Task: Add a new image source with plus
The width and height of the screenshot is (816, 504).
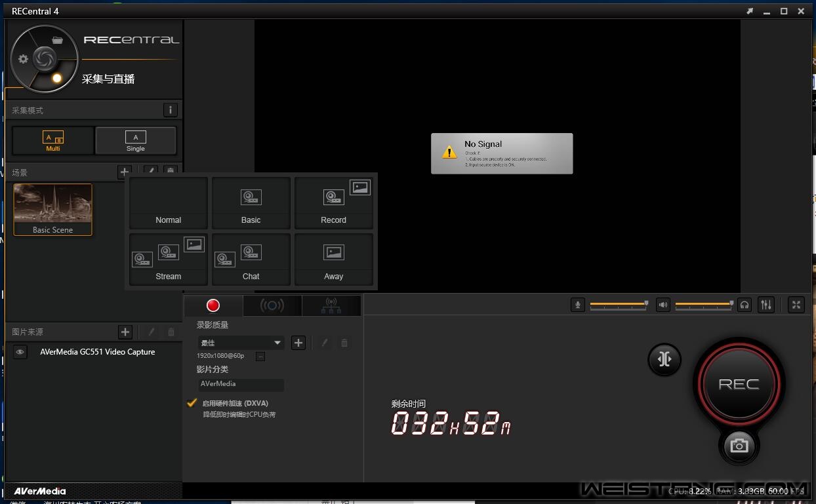Action: click(125, 332)
